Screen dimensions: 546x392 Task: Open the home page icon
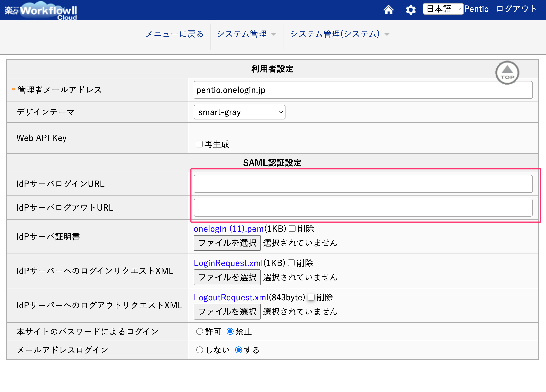(388, 10)
